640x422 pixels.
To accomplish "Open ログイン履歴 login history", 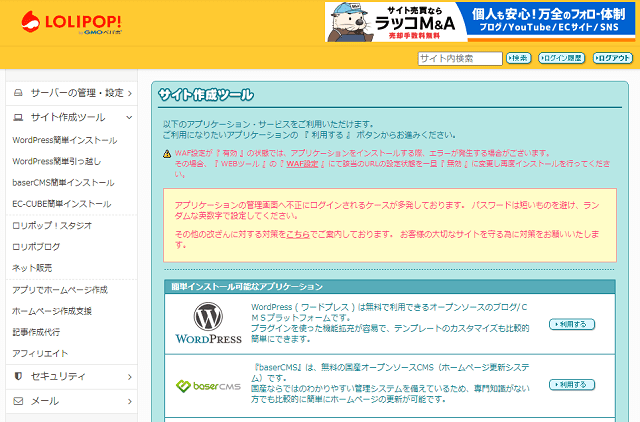I will pos(561,58).
